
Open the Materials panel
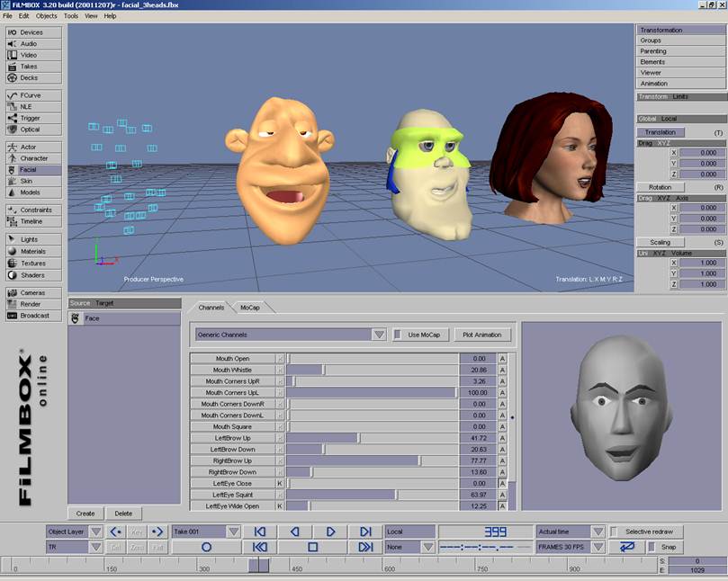(33, 251)
